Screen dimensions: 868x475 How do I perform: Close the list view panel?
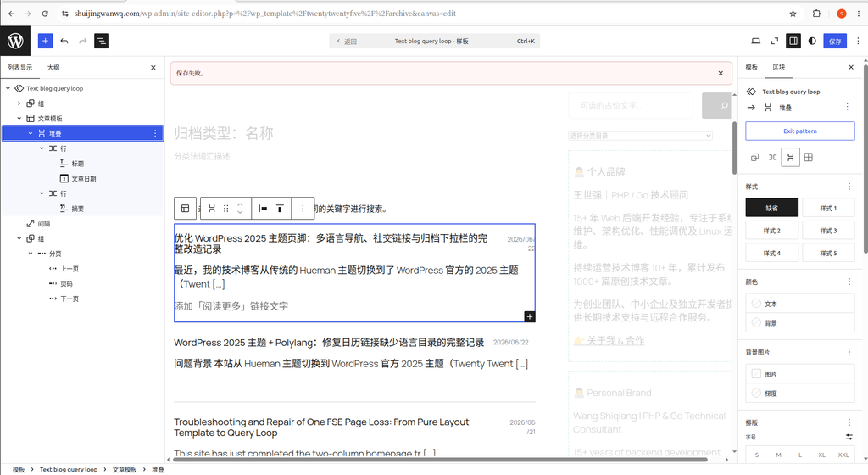[153, 68]
